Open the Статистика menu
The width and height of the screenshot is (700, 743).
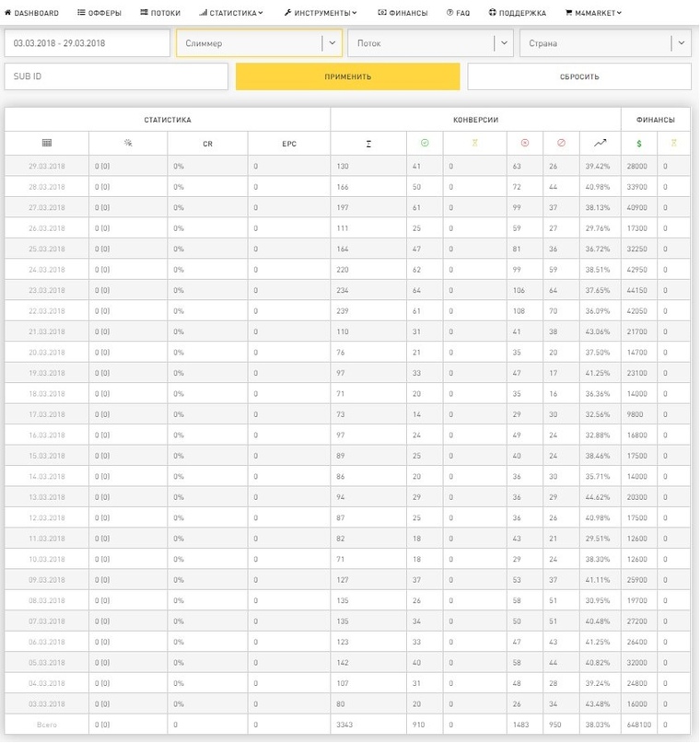(x=230, y=13)
